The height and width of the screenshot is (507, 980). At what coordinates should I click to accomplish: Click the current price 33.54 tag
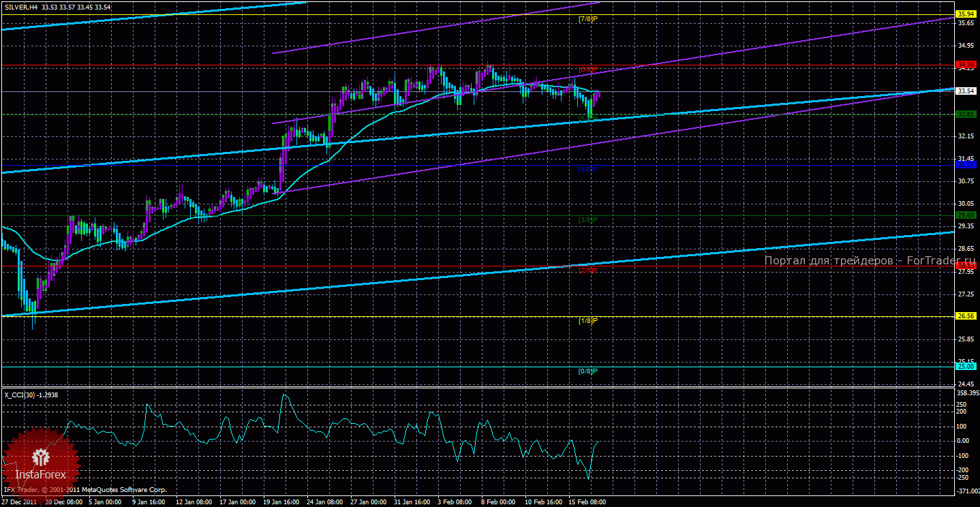pyautogui.click(x=966, y=91)
